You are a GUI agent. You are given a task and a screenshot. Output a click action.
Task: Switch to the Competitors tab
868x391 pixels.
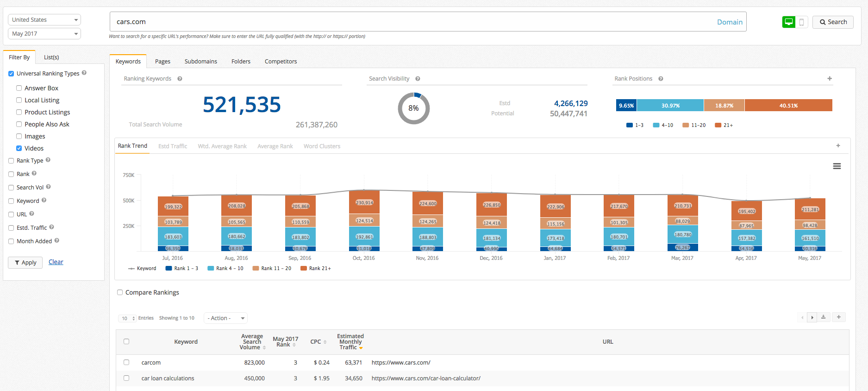point(281,62)
